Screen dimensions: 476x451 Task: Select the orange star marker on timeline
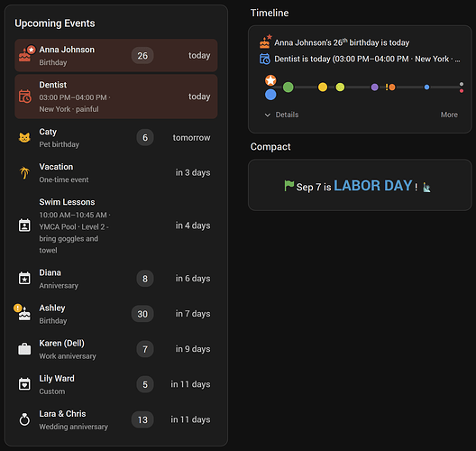[270, 80]
